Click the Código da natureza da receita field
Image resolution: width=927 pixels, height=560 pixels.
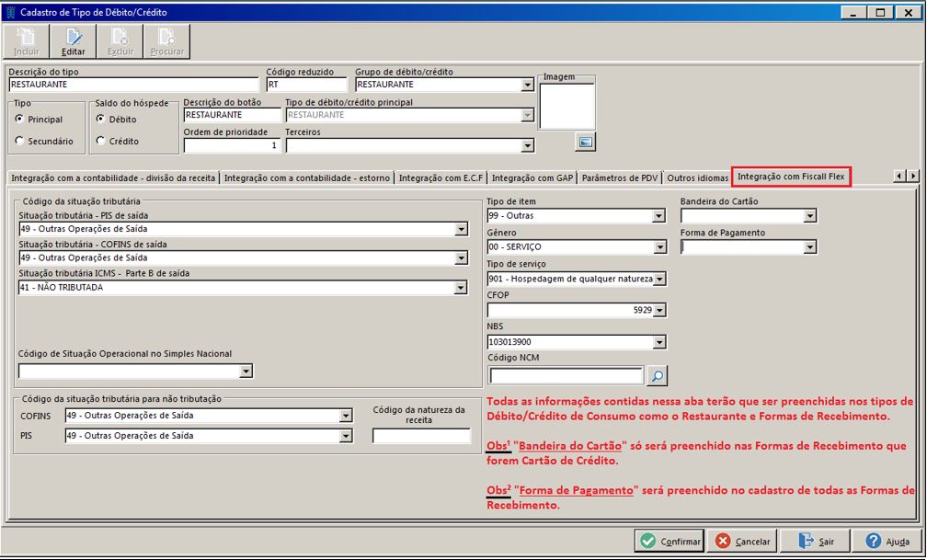(421, 437)
